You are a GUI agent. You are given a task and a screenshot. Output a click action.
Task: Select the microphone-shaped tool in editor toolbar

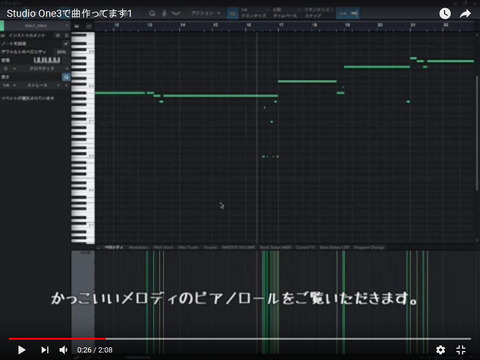[164, 13]
